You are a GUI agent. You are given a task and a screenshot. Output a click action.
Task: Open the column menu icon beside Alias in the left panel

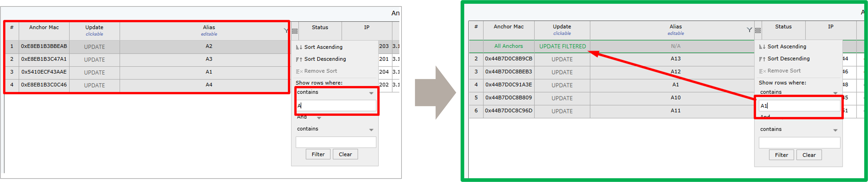point(295,31)
